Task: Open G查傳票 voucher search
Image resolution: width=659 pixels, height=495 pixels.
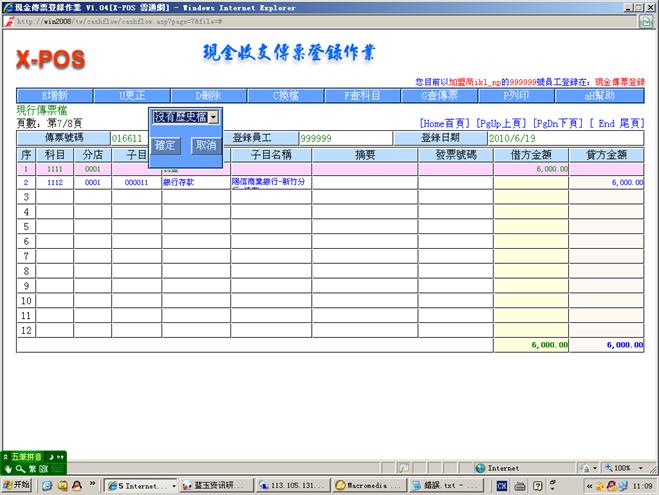Action: click(440, 96)
